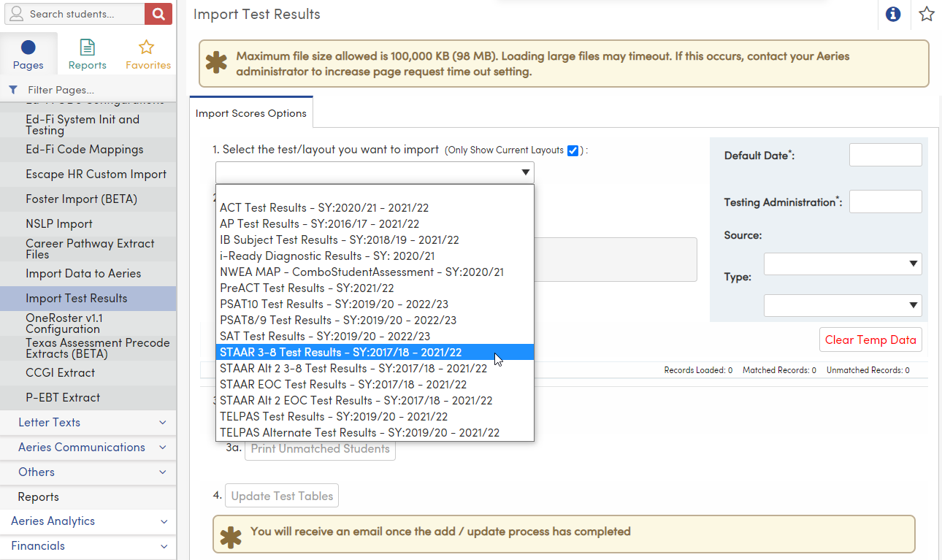
Task: Choose PSAT8/9 Test Results option
Action: [375, 320]
